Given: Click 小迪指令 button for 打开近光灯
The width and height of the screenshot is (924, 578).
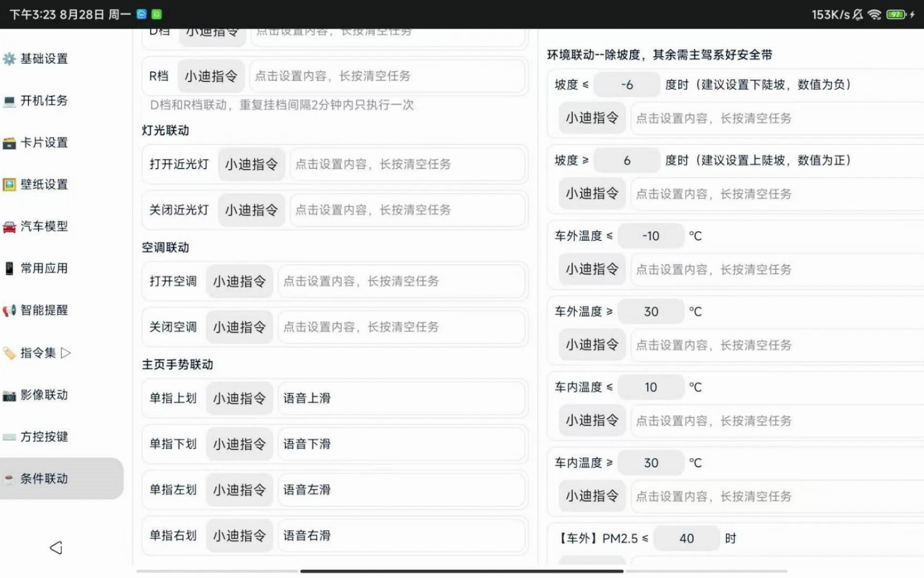Looking at the screenshot, I should pyautogui.click(x=251, y=164).
